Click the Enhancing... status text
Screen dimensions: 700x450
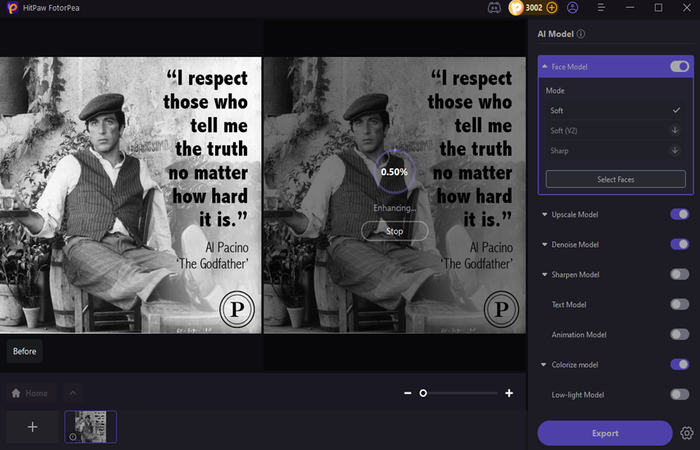pyautogui.click(x=395, y=208)
